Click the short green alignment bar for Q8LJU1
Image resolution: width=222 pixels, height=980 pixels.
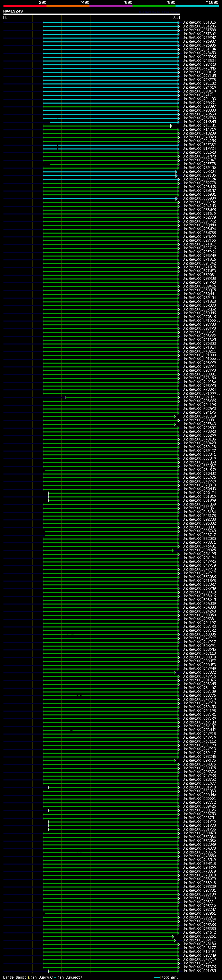coord(108,126)
